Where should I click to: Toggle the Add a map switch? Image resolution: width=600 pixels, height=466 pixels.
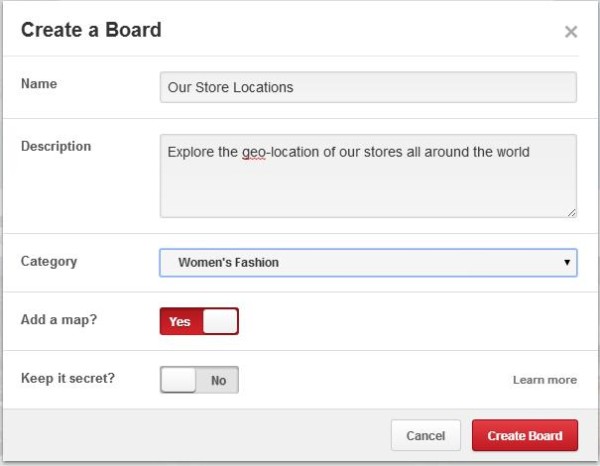point(199,321)
